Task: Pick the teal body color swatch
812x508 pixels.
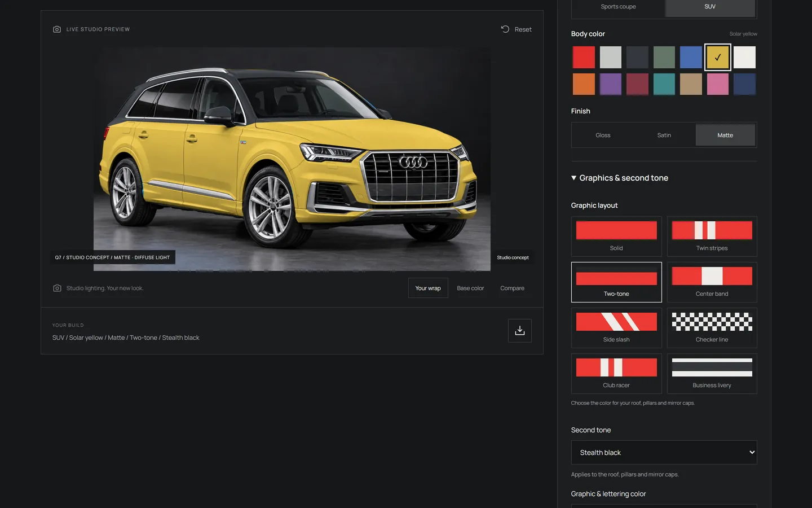Action: (664, 84)
